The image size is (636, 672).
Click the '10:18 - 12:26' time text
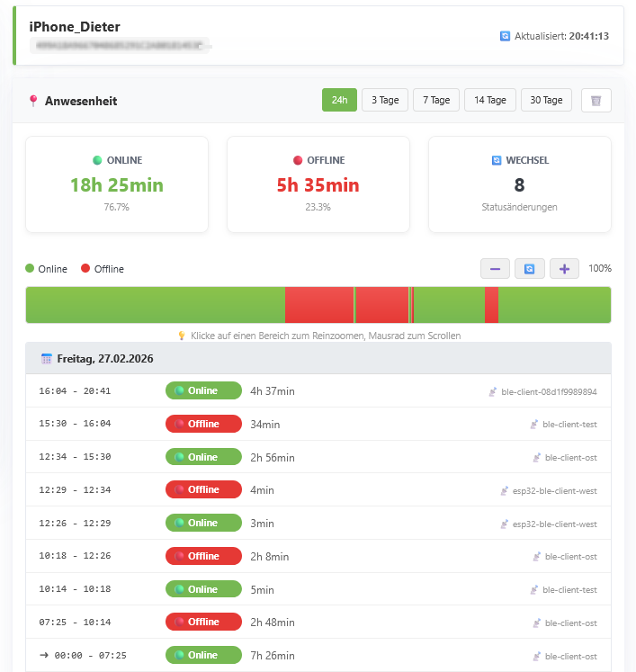[75, 556]
